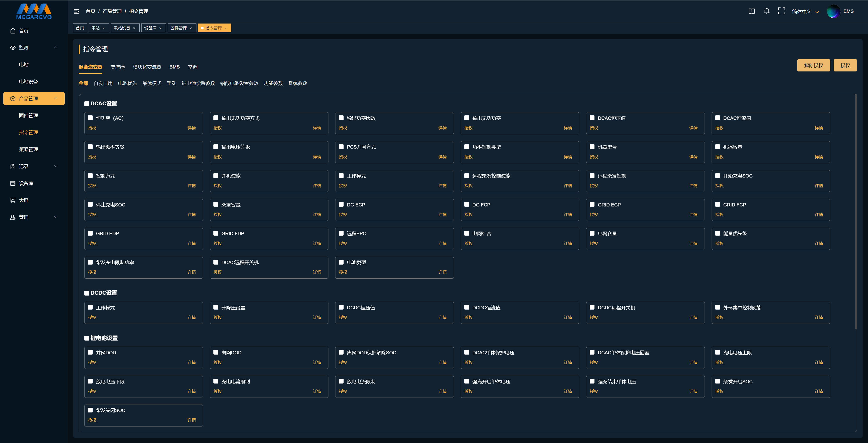The width and height of the screenshot is (868, 443).
Task: Click the Megarevo logo
Action: (34, 12)
